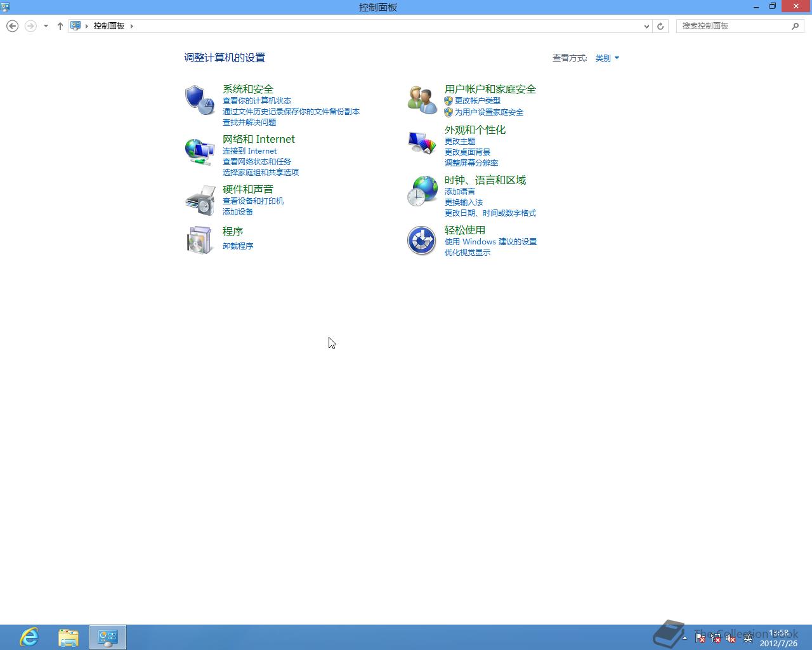Open 程序 heading link
This screenshot has width=812, height=650.
point(233,231)
